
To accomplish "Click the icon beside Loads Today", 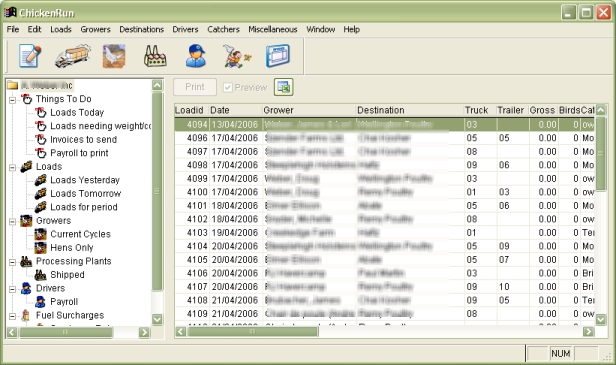I will click(40, 112).
